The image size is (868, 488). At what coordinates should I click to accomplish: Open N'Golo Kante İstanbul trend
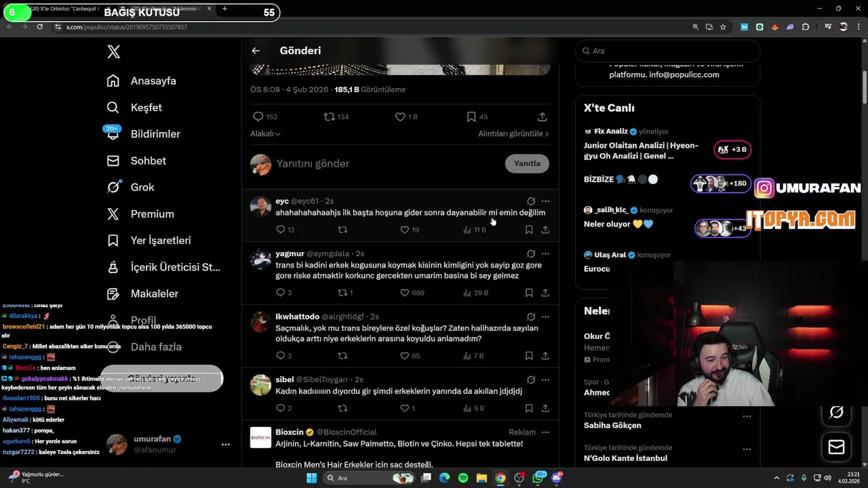point(625,458)
